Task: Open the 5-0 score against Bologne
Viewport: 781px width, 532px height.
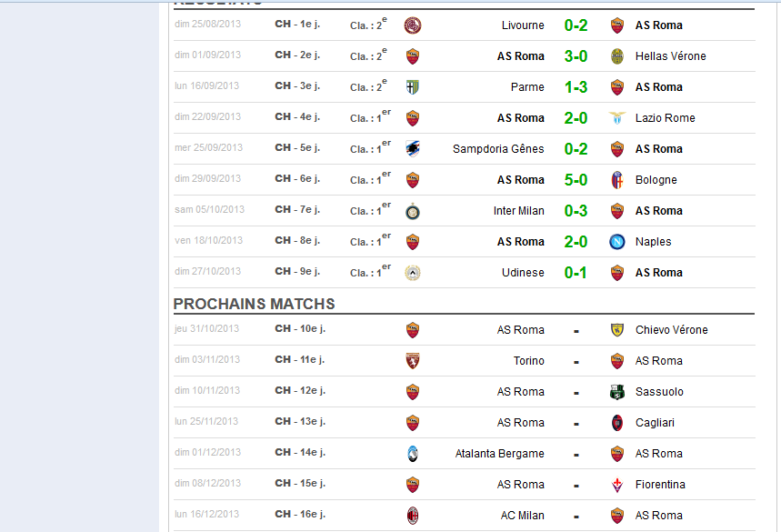Action: pyautogui.click(x=576, y=180)
